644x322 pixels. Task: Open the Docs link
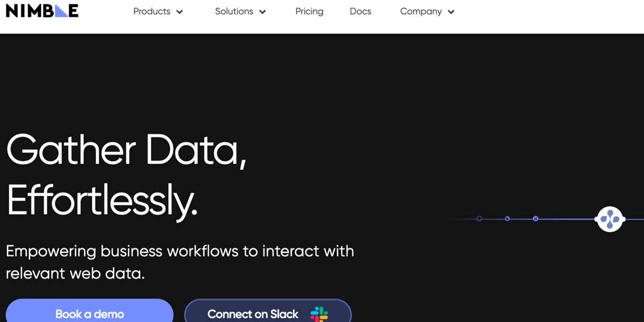360,11
